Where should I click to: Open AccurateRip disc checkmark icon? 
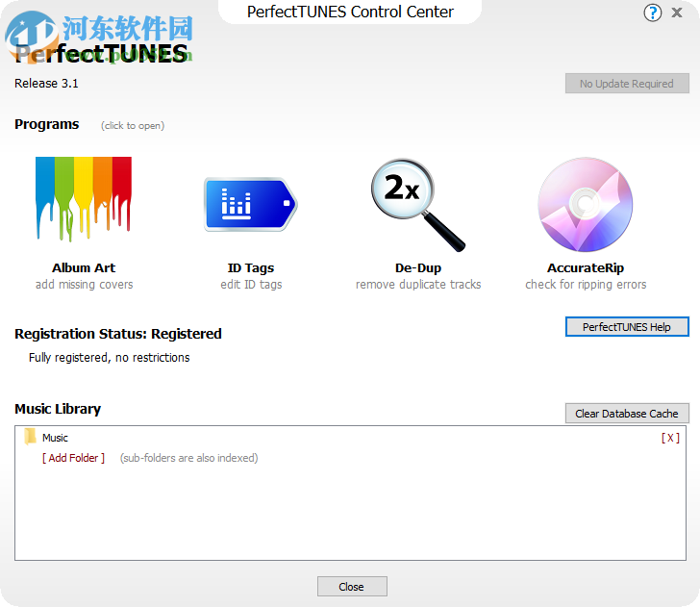pos(586,205)
